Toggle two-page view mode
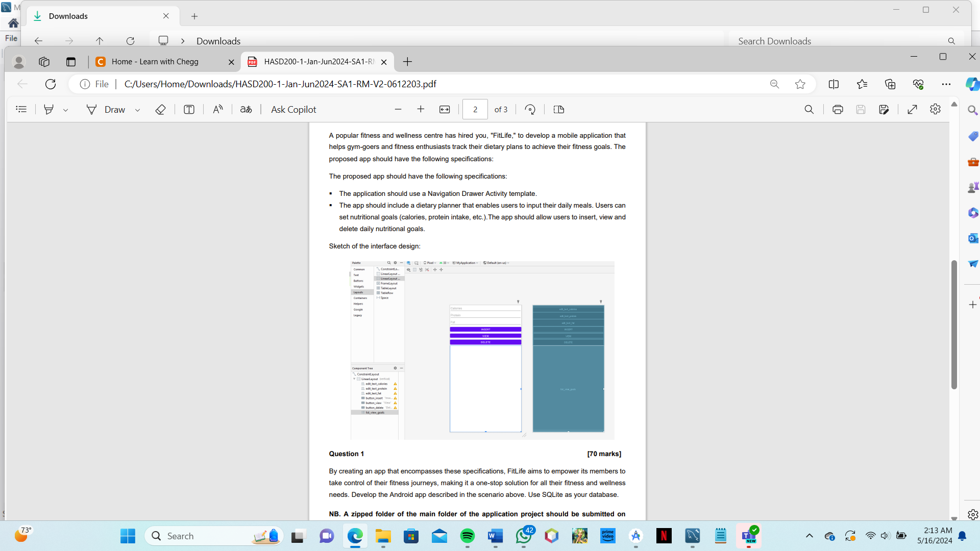Viewport: 980px width, 551px height. coord(559,109)
